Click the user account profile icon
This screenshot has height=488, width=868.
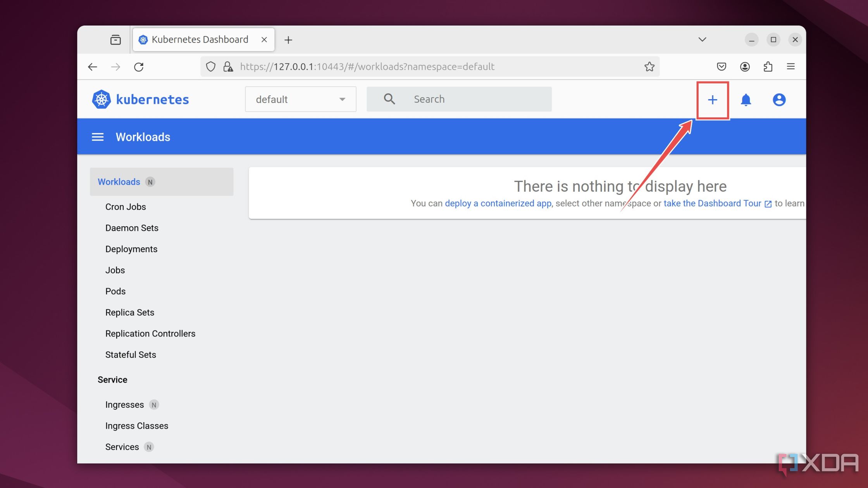coord(779,100)
